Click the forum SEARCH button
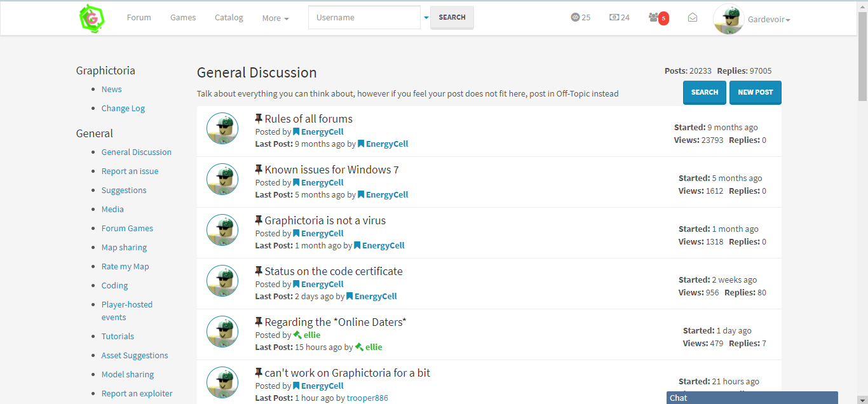 pos(705,92)
